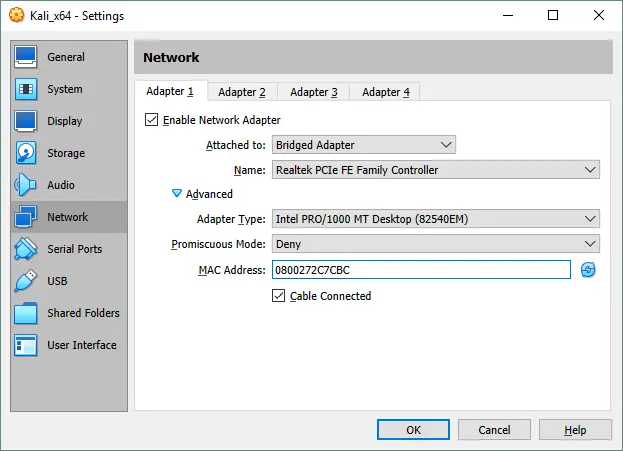Image resolution: width=623 pixels, height=451 pixels.
Task: Click the Cancel button
Action: coord(494,430)
